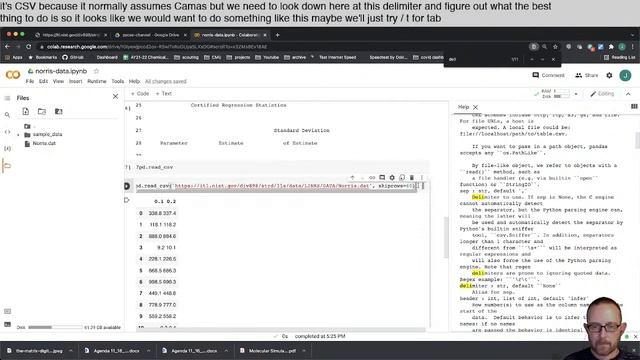Click the Comment button
The width and height of the screenshot is (640, 360).
(549, 76)
